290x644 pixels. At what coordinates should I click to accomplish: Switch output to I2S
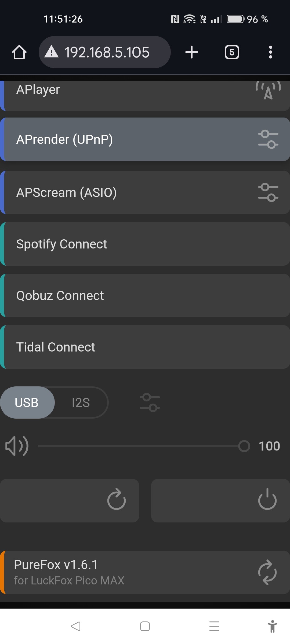point(81,402)
